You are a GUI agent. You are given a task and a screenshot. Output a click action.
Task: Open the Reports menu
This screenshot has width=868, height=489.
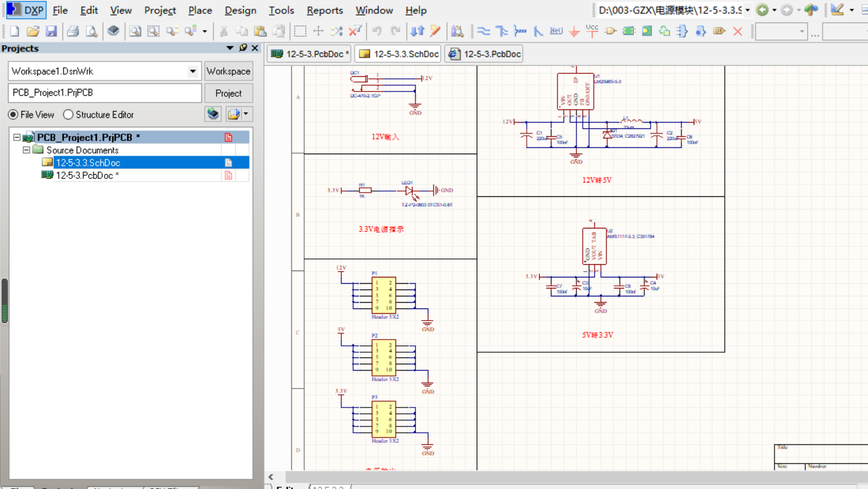[x=325, y=10]
